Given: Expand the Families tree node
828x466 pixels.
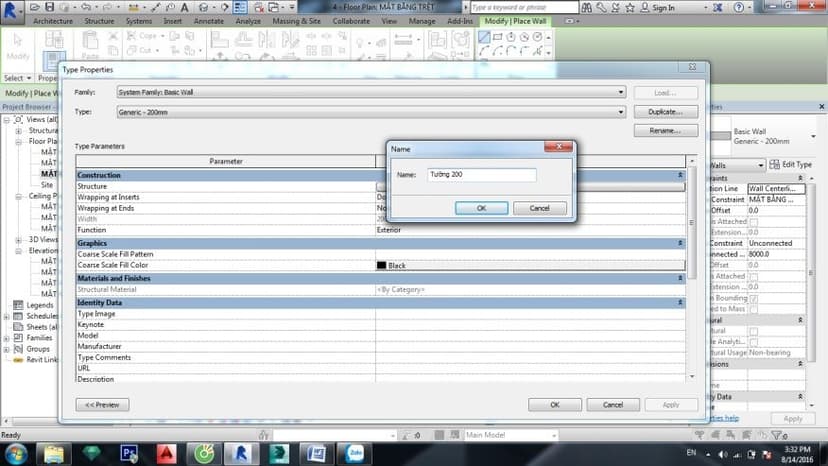Looking at the screenshot, I should [x=6, y=338].
